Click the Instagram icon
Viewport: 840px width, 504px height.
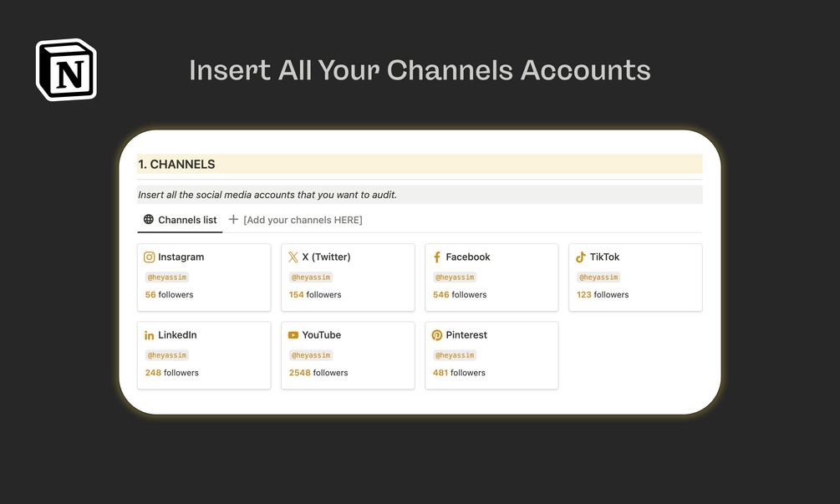pyautogui.click(x=150, y=257)
